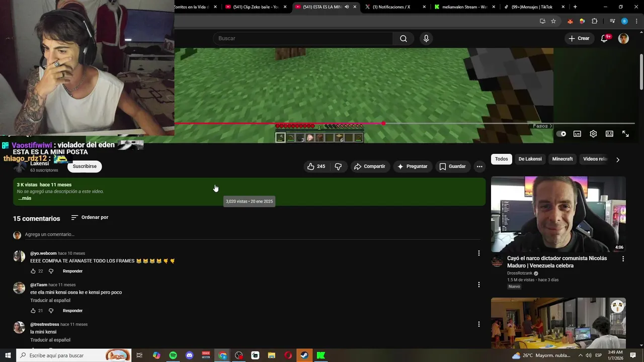Start voice search with microphone icon
The width and height of the screenshot is (644, 362).
point(426,39)
